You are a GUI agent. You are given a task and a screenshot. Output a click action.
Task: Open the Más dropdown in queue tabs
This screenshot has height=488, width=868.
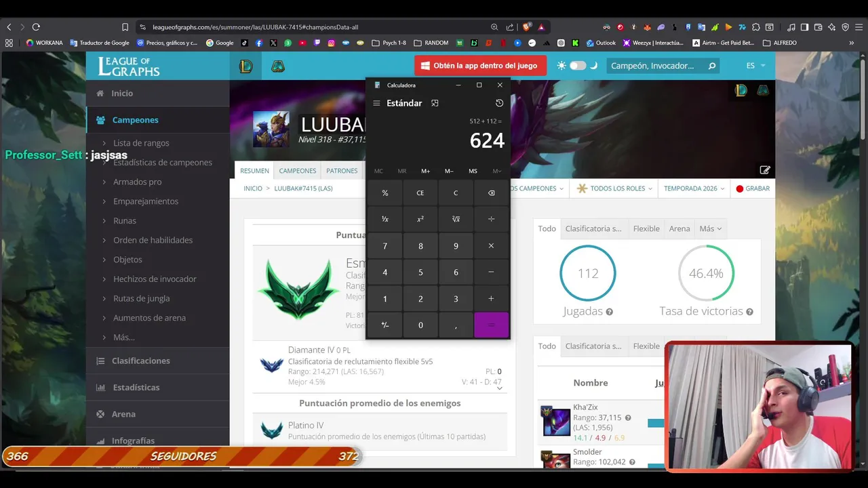pyautogui.click(x=710, y=228)
